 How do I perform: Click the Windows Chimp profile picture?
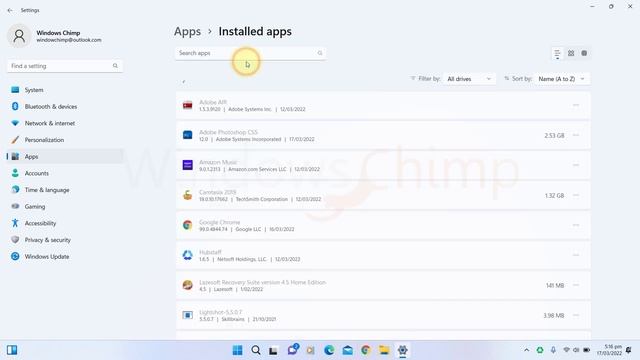pos(19,36)
